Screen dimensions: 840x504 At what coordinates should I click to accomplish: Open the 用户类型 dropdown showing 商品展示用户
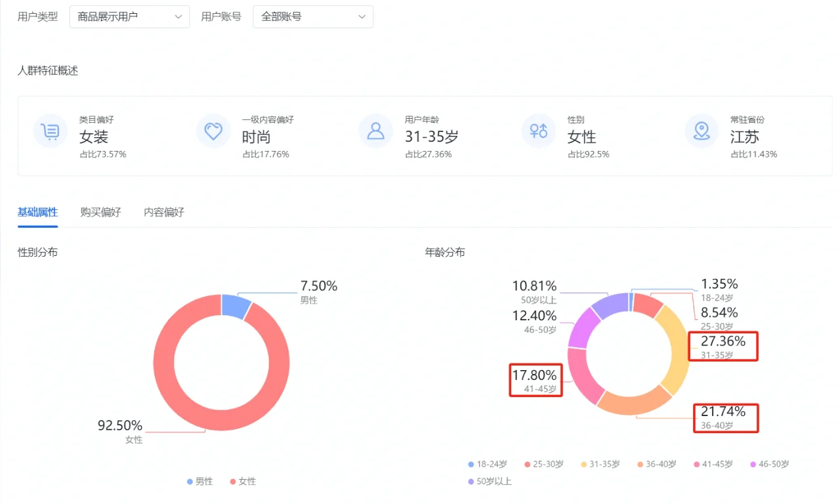129,16
